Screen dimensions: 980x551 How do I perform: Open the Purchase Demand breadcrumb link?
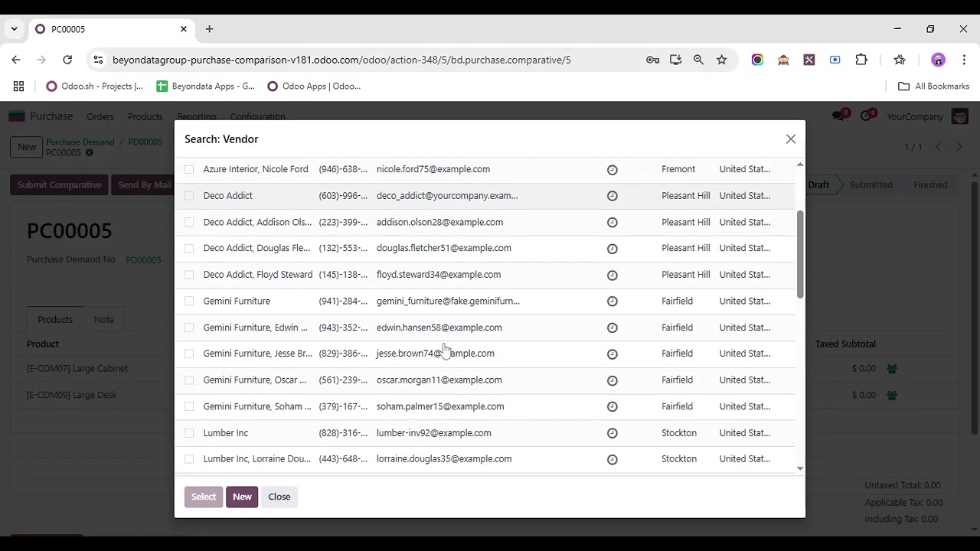[80, 142]
